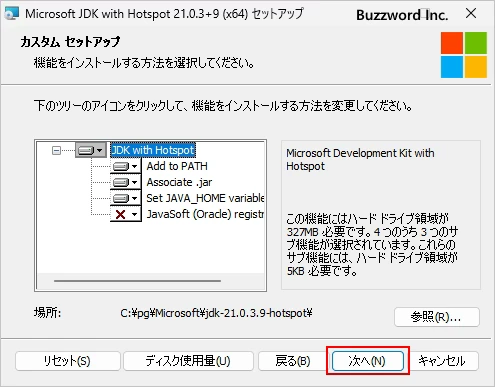
Task: Open the JavaSoft (Oracle) registry red X dropdown
Action: click(x=126, y=214)
